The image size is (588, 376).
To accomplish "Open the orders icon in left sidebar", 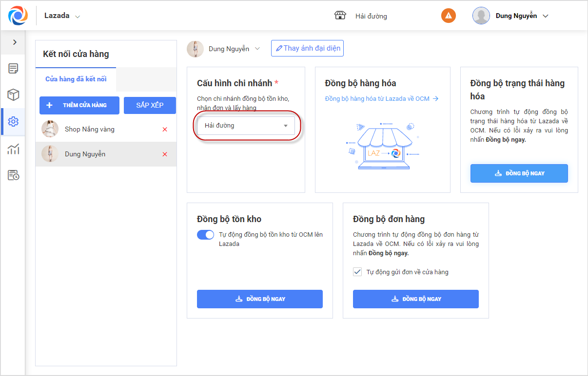I will pyautogui.click(x=13, y=68).
